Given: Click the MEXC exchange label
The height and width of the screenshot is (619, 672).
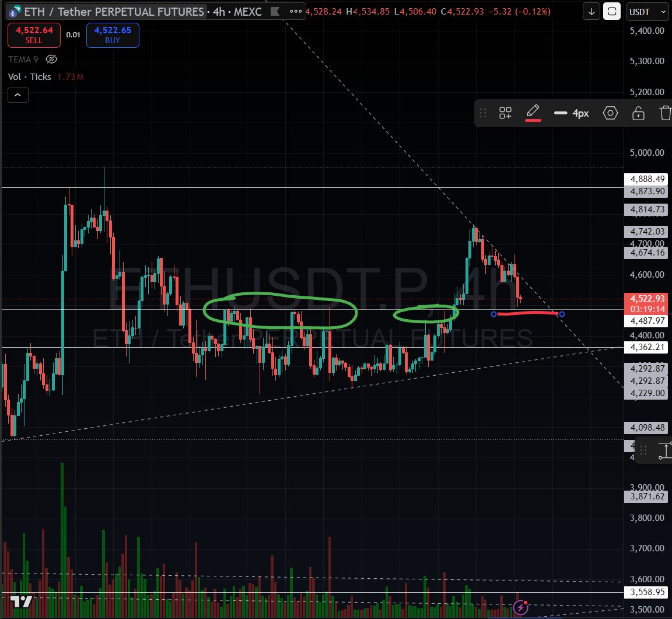Looking at the screenshot, I should pyautogui.click(x=248, y=12).
